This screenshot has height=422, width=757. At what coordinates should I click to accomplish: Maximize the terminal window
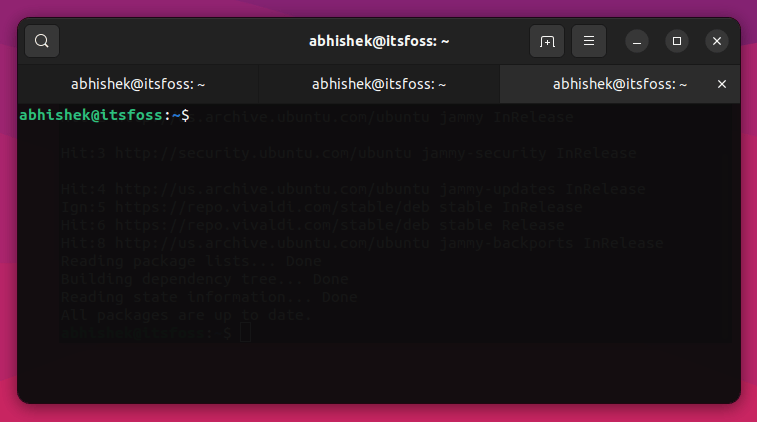[677, 41]
